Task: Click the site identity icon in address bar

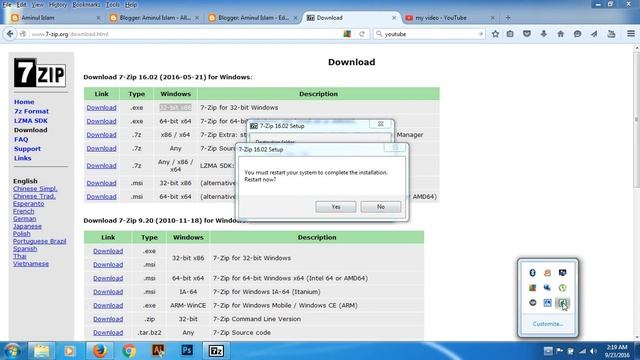Action: [23, 34]
